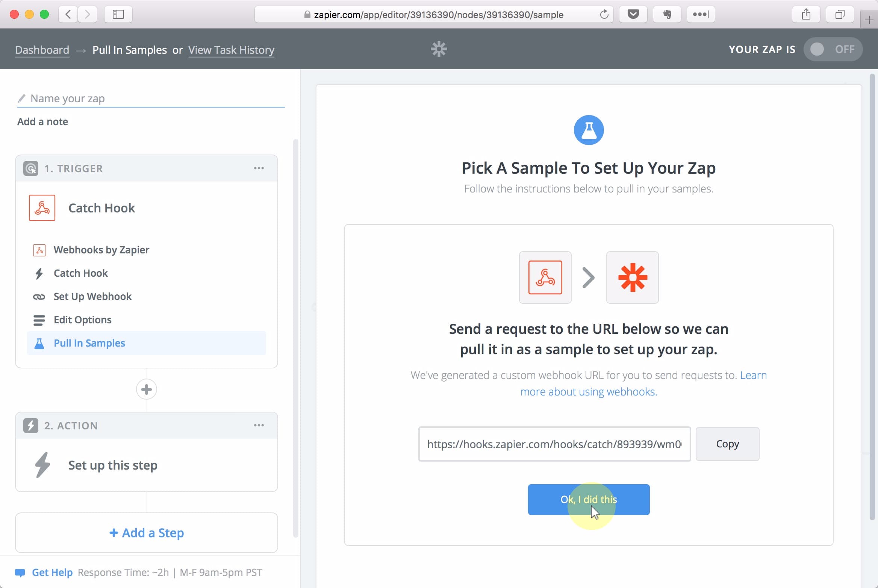Click the webhook URL input field
The image size is (878, 588).
pos(554,444)
